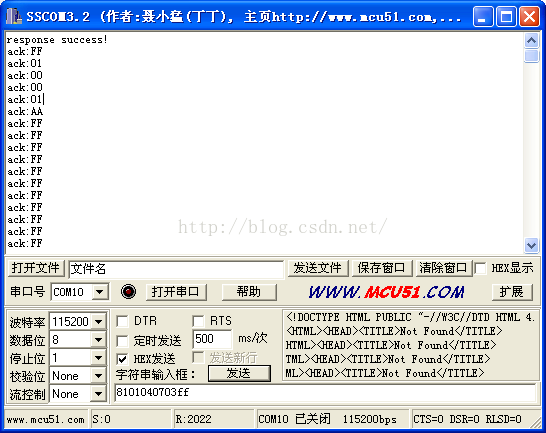The width and height of the screenshot is (546, 433).
Task: Click the SSCOM application icon in title bar
Action: pyautogui.click(x=14, y=16)
